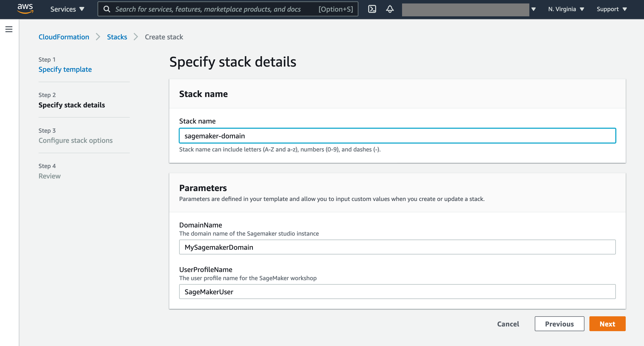
Task: Expand the N. Virginia region selector
Action: 566,9
